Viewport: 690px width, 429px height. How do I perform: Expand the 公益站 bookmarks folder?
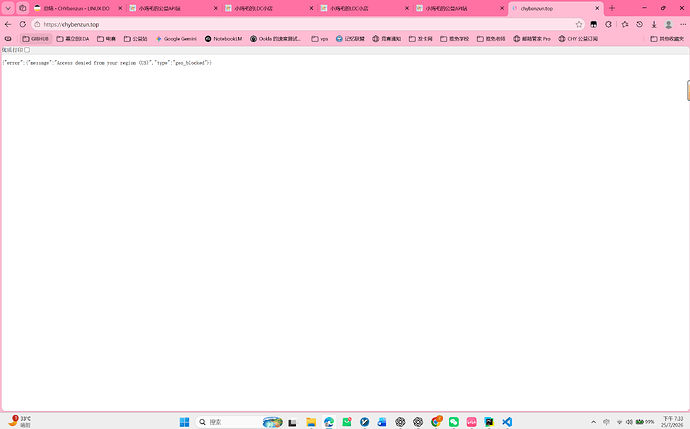136,39
